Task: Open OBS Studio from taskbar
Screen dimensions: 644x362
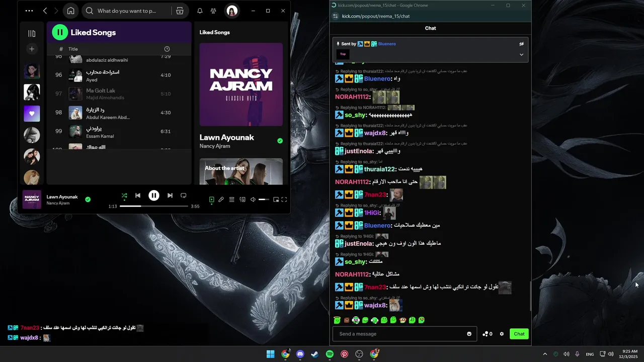Action: point(359,354)
